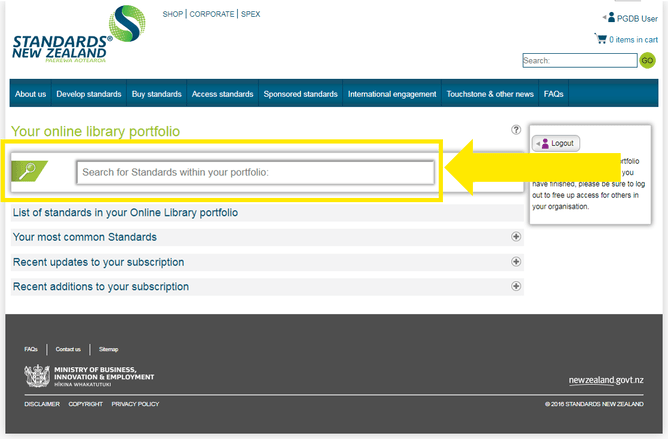Click the Logout button
The width and height of the screenshot is (668, 439).
[556, 143]
